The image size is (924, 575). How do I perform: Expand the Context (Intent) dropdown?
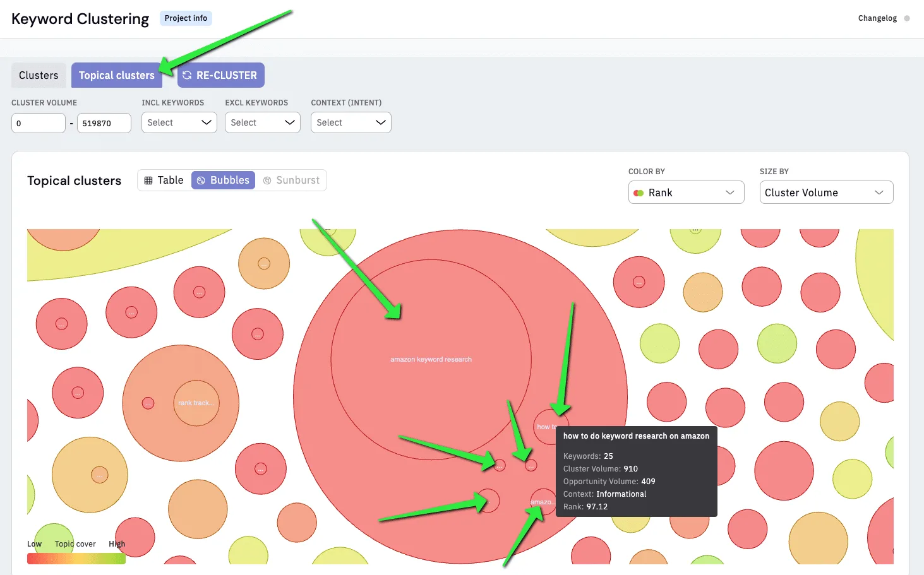click(x=351, y=122)
